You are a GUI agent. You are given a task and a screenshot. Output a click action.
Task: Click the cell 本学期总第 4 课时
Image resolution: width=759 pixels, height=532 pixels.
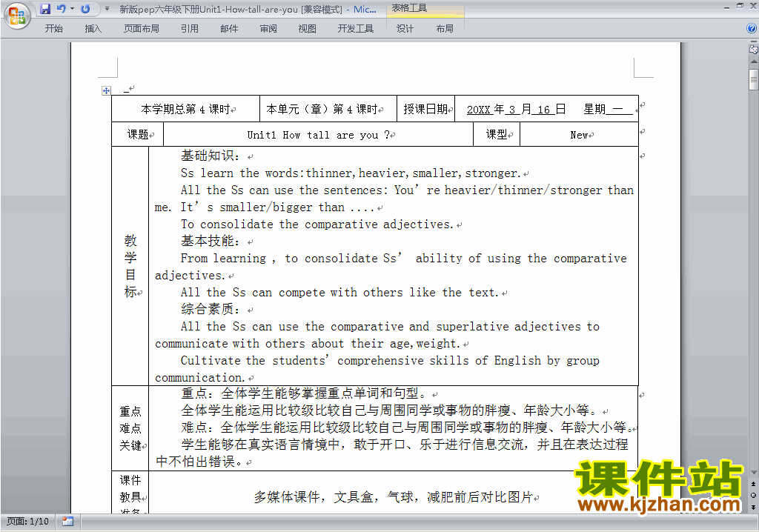click(x=185, y=109)
